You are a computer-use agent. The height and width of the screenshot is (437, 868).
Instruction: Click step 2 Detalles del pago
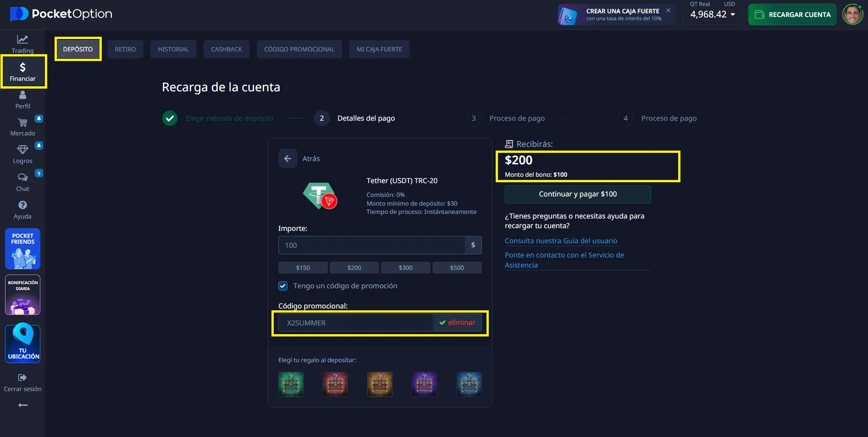(354, 118)
